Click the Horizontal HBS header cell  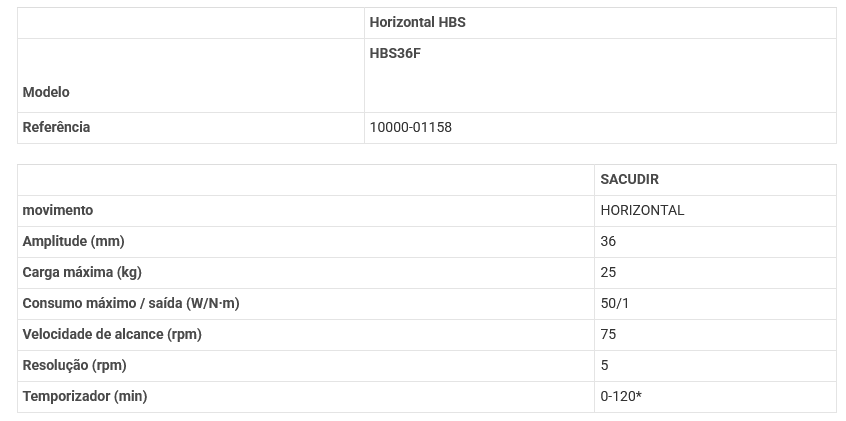click(417, 22)
